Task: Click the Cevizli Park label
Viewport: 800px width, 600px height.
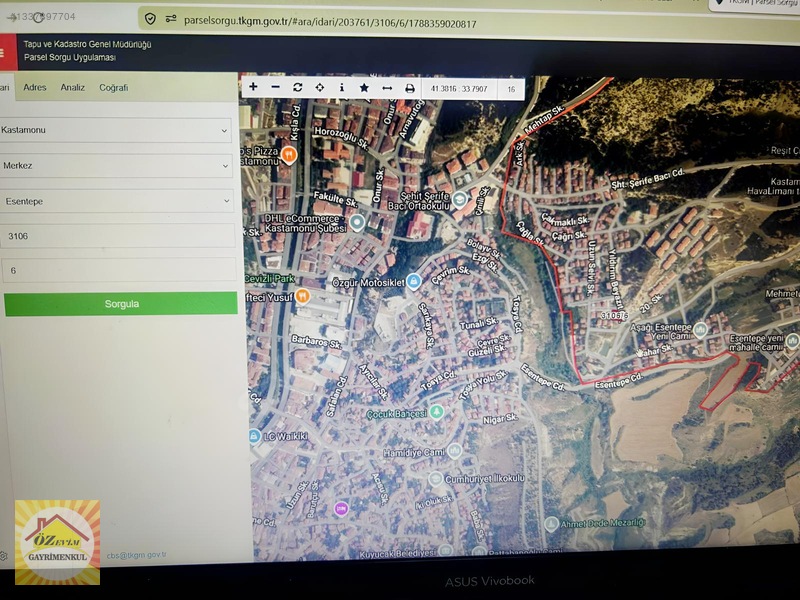Action: point(269,279)
